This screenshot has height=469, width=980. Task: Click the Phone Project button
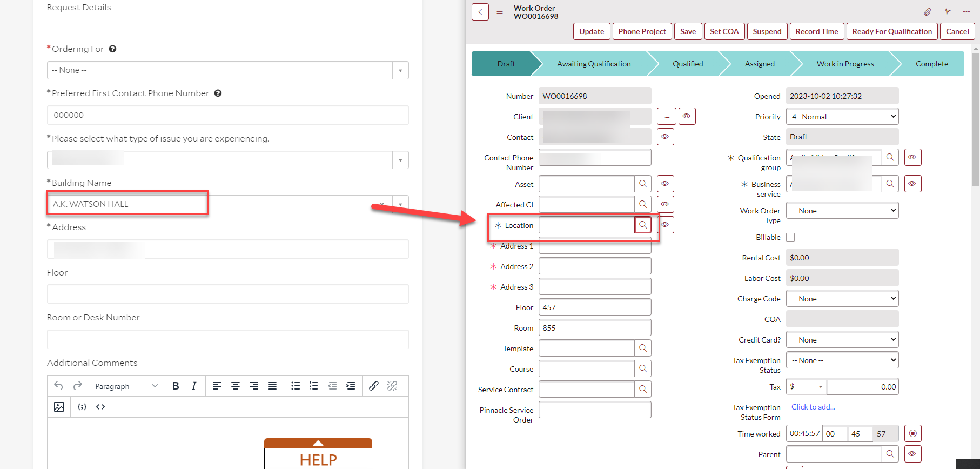(642, 31)
